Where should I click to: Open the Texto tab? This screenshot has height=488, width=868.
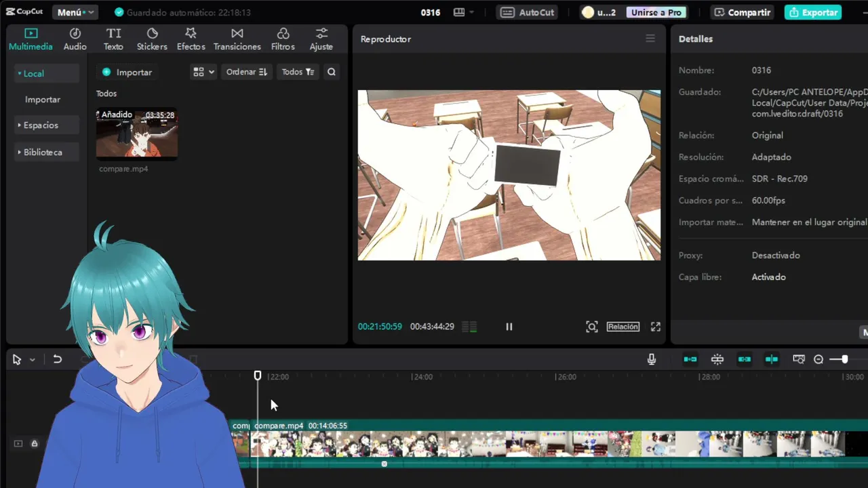(113, 39)
